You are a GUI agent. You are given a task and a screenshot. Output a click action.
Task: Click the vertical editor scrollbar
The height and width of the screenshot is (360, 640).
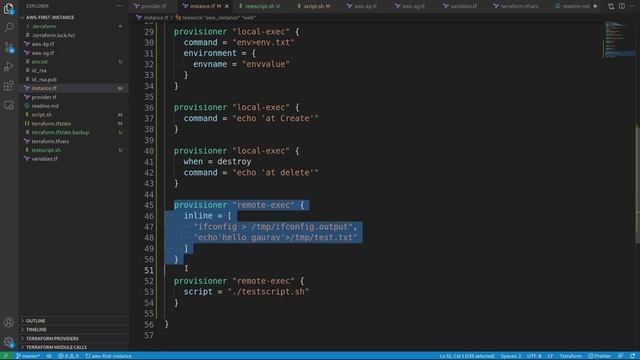[x=638, y=184]
